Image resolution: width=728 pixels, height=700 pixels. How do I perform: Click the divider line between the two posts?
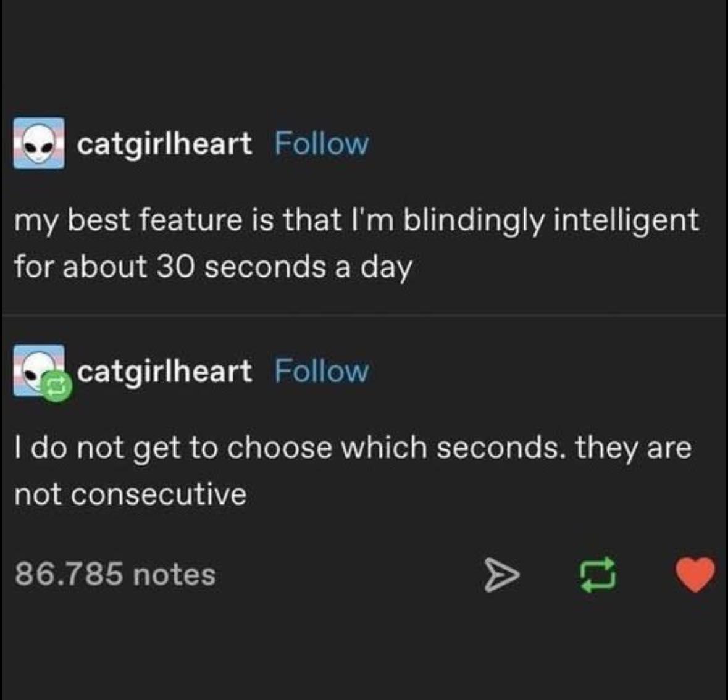click(x=364, y=315)
